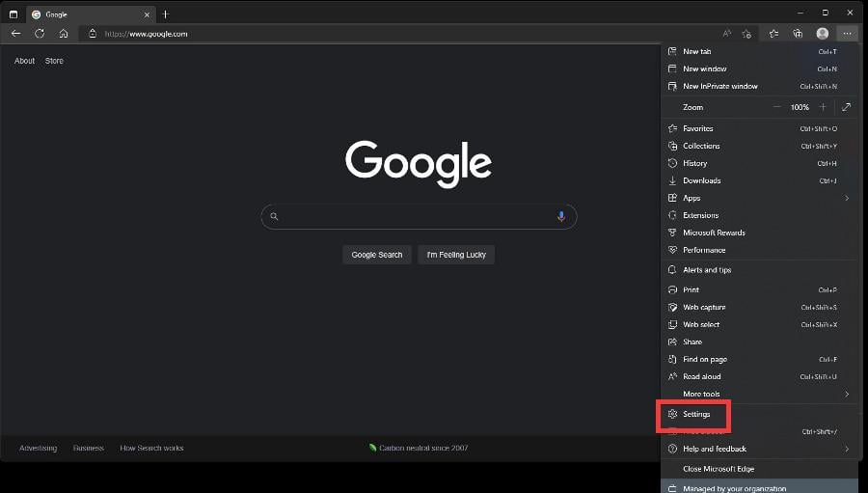Viewport: 868px width, 493px height.
Task: Click Managed by your organization
Action: click(759, 486)
